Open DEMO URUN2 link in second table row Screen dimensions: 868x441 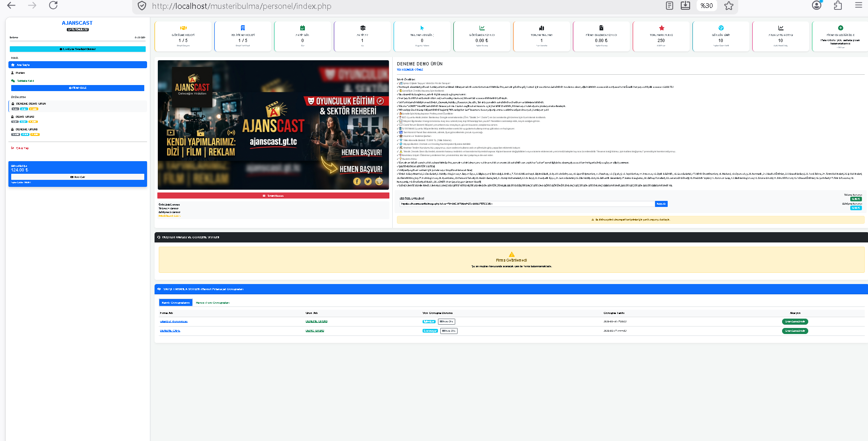(315, 331)
